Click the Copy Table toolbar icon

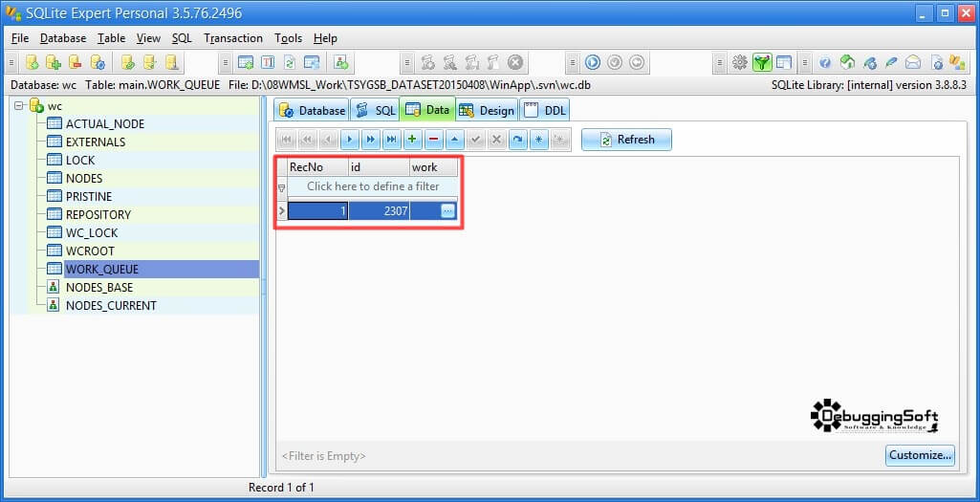click(x=312, y=62)
